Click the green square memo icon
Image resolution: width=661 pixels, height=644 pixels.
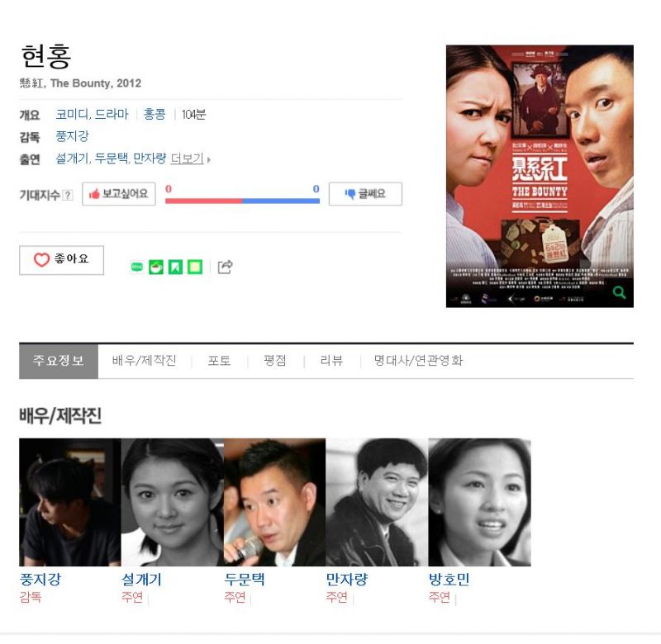coord(195,268)
